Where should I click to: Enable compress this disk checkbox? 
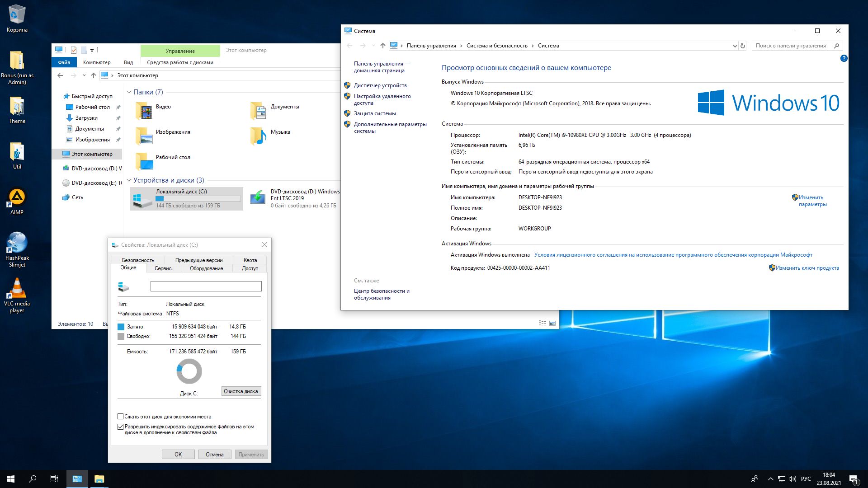tap(121, 417)
